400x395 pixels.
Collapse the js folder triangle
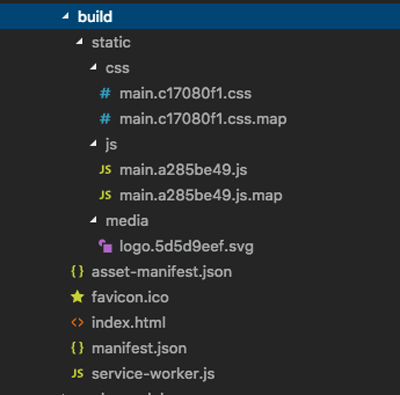pyautogui.click(x=93, y=144)
